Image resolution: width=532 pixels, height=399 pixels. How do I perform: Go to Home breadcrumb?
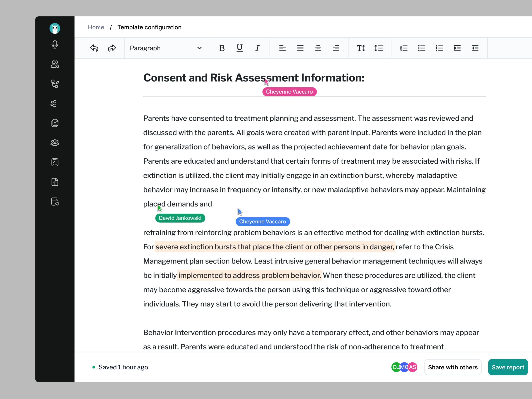pos(96,27)
